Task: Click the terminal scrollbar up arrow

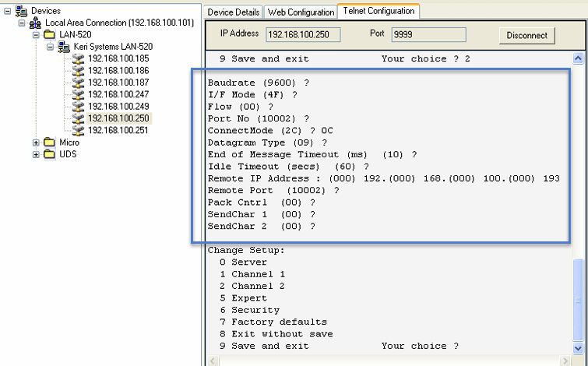Action: [578, 58]
